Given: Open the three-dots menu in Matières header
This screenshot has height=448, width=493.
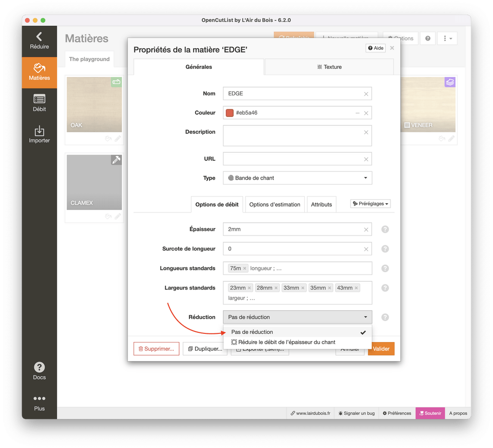Looking at the screenshot, I should pyautogui.click(x=447, y=39).
